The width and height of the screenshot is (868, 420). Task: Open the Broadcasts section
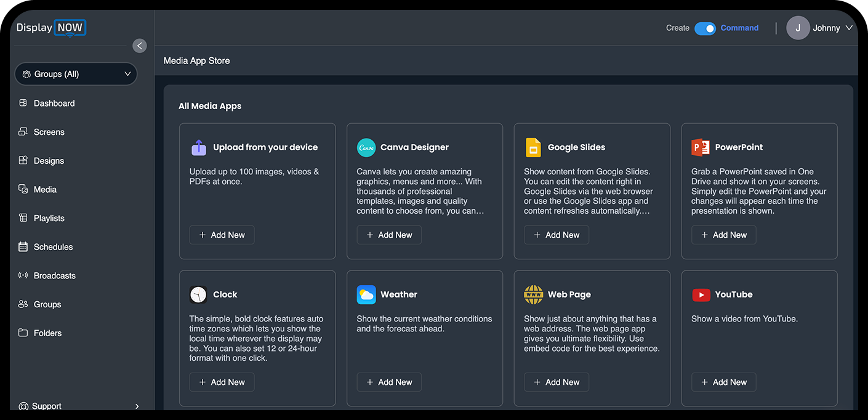pos(55,275)
